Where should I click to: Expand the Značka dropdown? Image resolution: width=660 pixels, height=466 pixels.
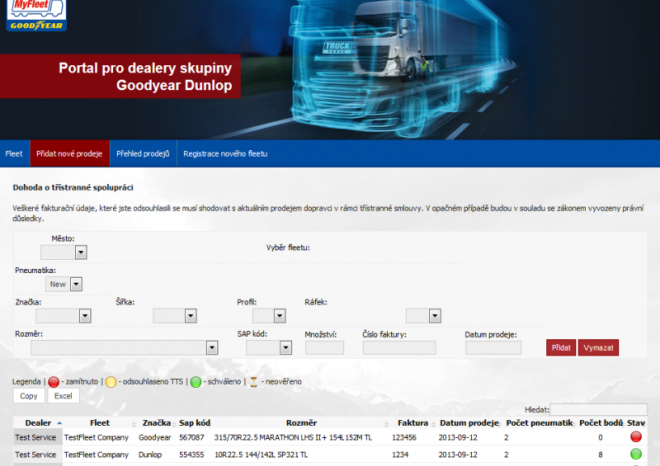coord(63,316)
